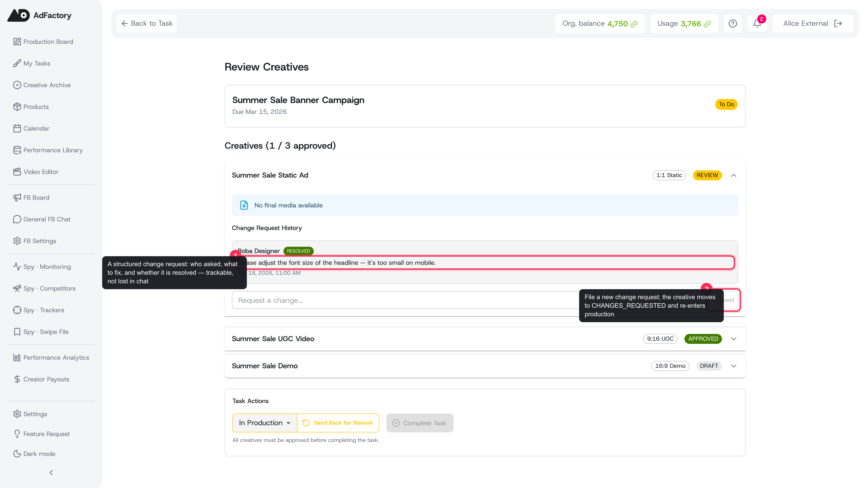Click the 1:1 Static format tag
This screenshot has width=868, height=488.
point(669,175)
